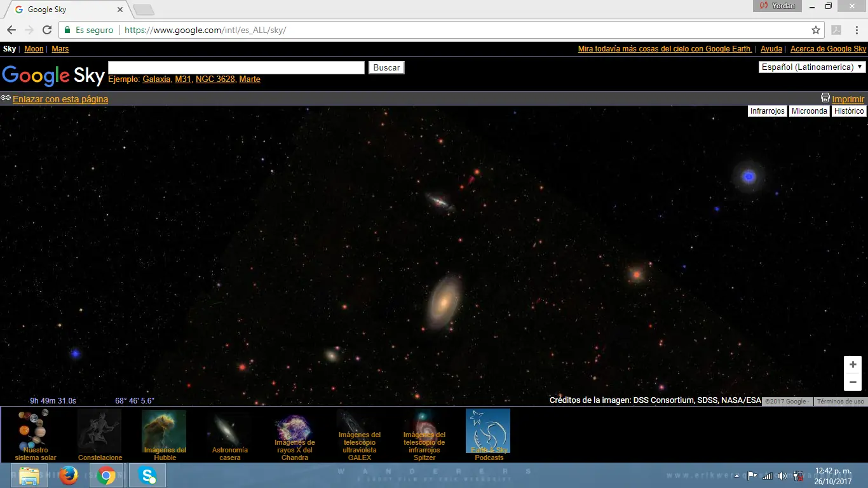This screenshot has height=488, width=868.
Task: Click the right ascension readout 9h 49m 31.0s
Action: (x=53, y=401)
